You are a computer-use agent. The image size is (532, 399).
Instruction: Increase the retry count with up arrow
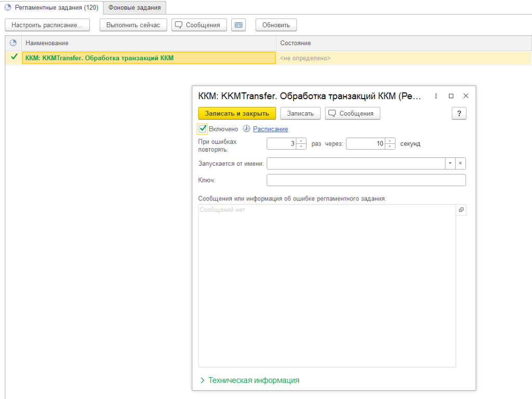coord(301,141)
